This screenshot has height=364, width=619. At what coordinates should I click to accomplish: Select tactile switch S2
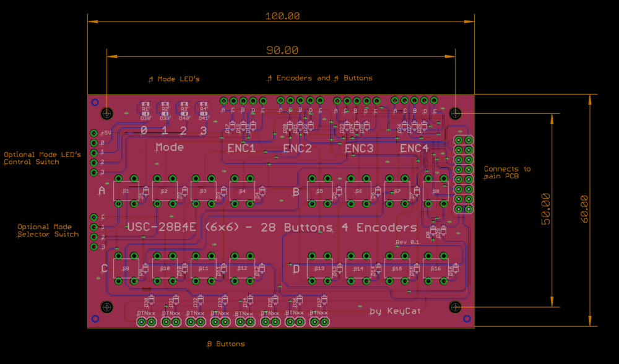(165, 191)
